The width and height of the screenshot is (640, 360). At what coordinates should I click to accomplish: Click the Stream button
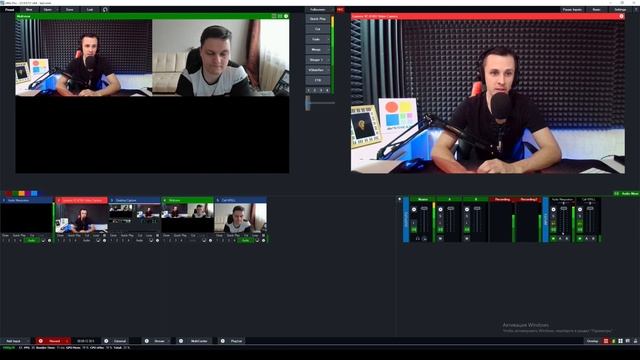[159, 341]
